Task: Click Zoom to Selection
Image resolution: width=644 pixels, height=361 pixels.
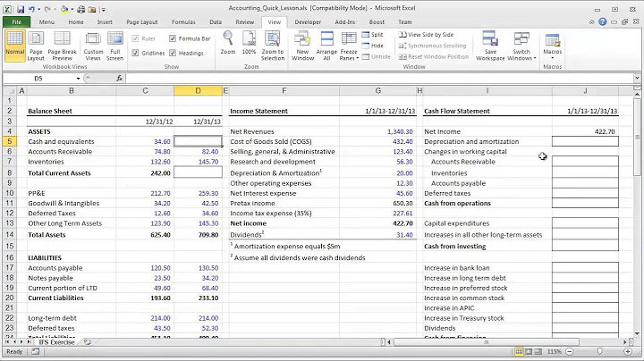Action: coord(273,46)
